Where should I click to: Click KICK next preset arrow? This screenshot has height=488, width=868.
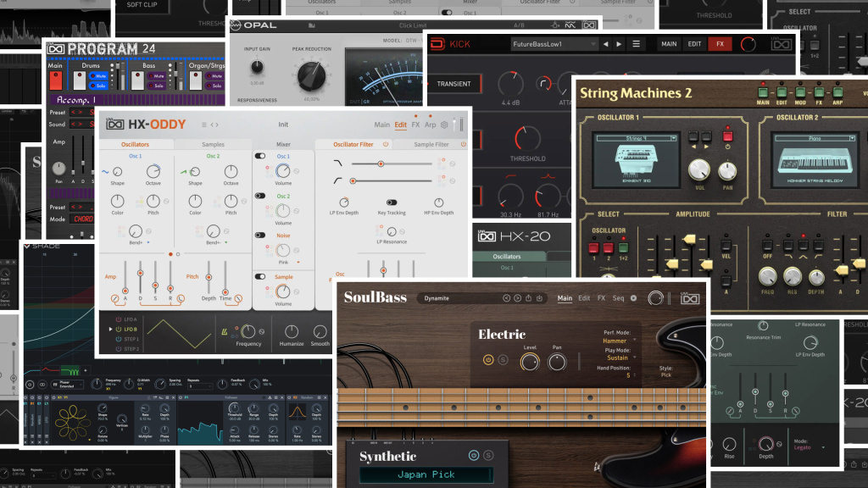pyautogui.click(x=619, y=44)
